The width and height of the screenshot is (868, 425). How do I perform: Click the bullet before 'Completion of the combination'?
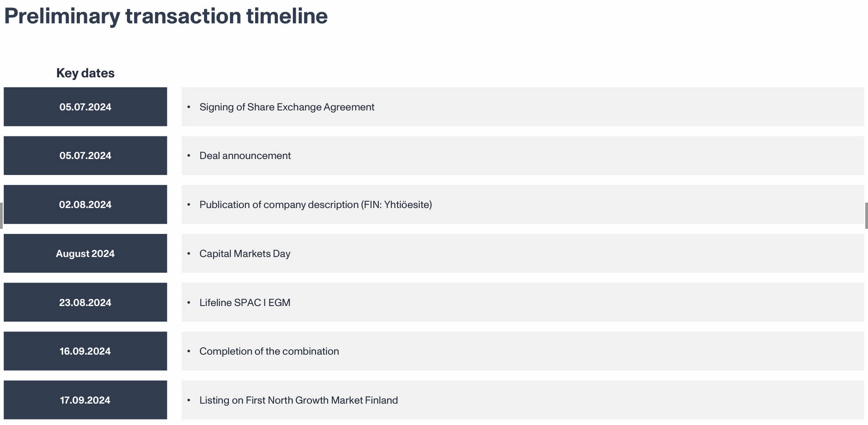click(x=188, y=351)
